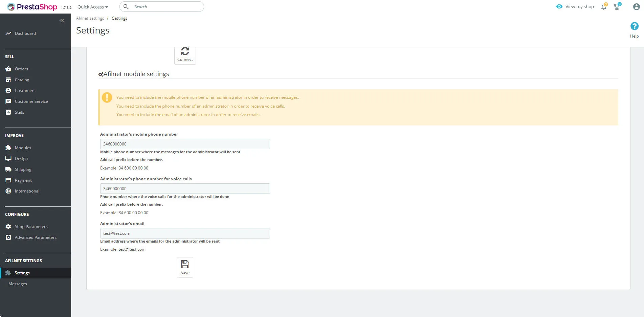Click the Catalog store icon

[x=8, y=80]
